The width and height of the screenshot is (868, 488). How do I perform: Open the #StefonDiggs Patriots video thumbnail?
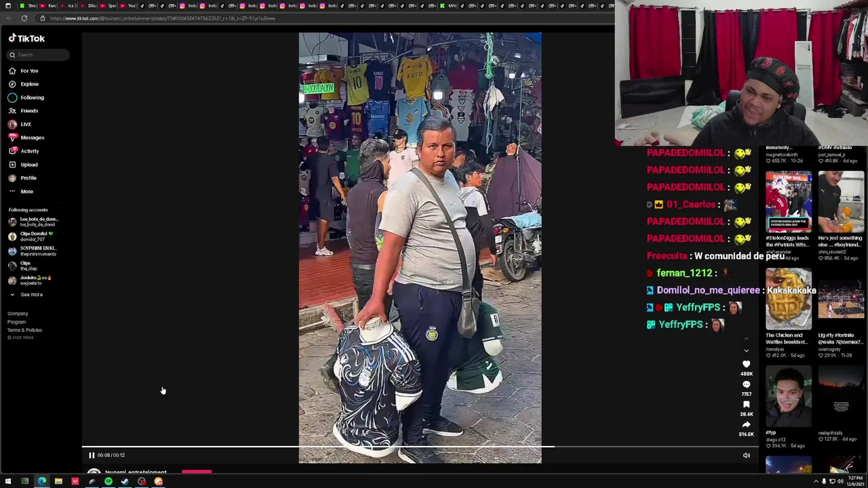[789, 202]
